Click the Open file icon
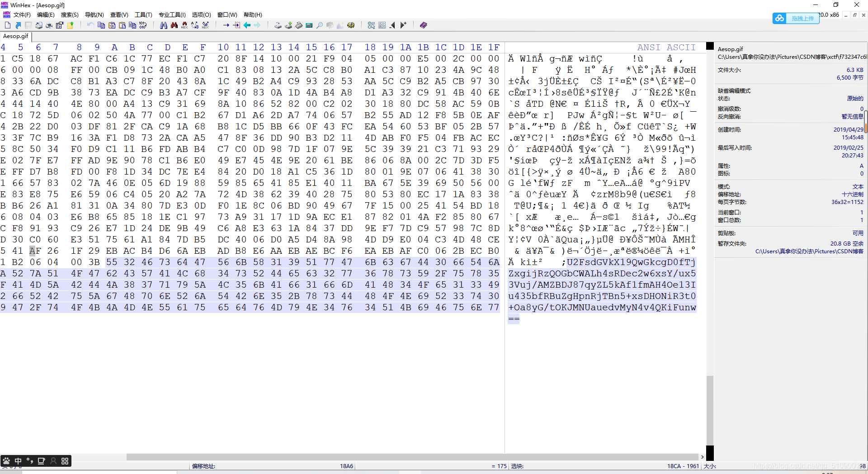Viewport: 868px width, 474px height. [x=18, y=25]
